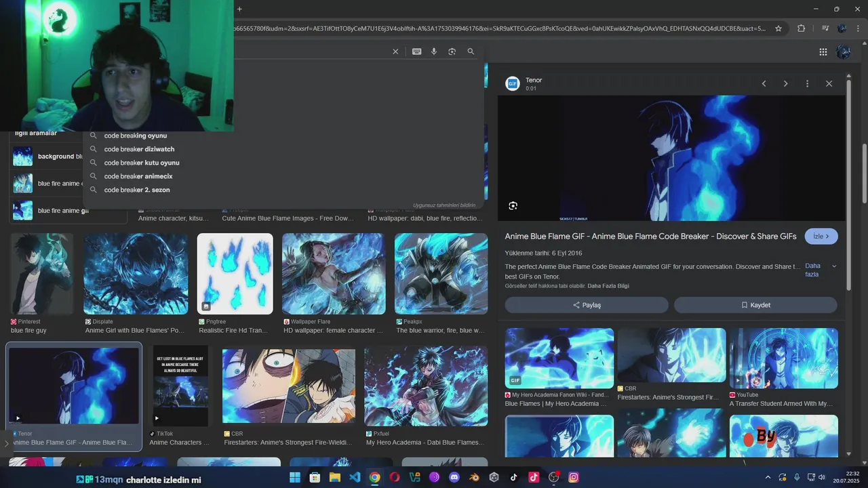
Task: Open the CBR Firestarters result in main grid
Action: click(x=289, y=388)
